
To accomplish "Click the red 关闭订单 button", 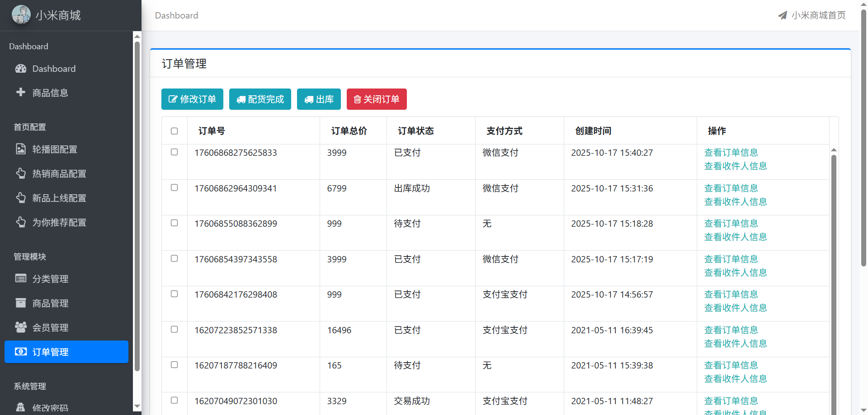I will coord(377,99).
